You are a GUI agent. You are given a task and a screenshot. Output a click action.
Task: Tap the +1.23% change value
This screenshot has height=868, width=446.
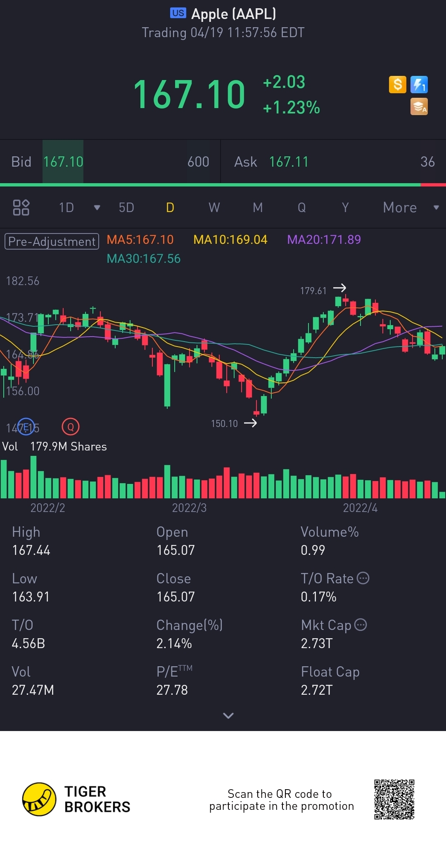tap(291, 107)
